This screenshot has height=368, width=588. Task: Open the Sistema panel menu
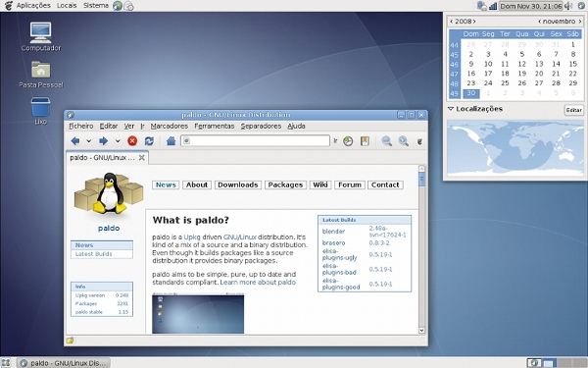pos(96,6)
